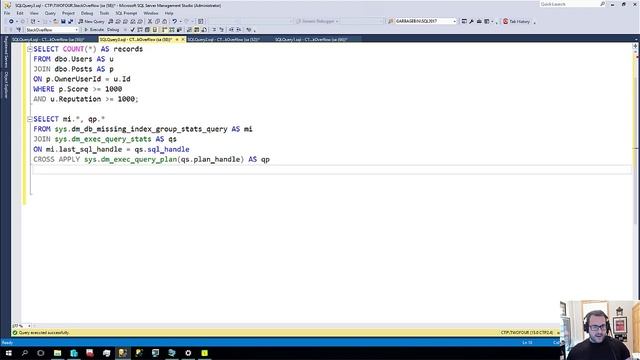Click the text 'sys.dm_exec_query_stats' in the editor

103,139
